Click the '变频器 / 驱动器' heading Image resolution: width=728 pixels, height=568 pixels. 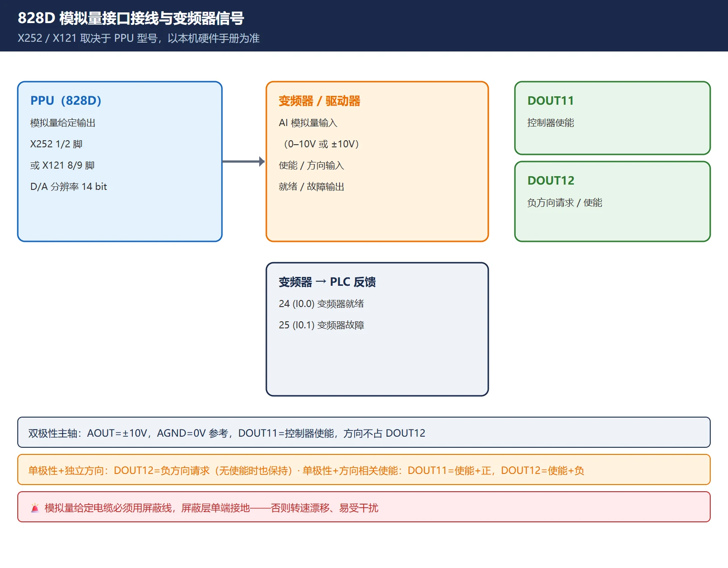pos(320,101)
